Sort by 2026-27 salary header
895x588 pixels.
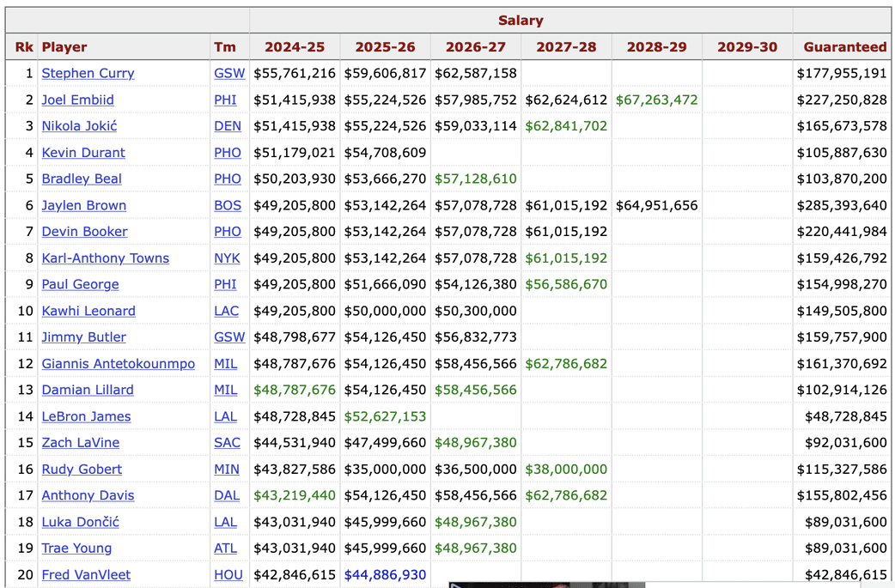(476, 47)
